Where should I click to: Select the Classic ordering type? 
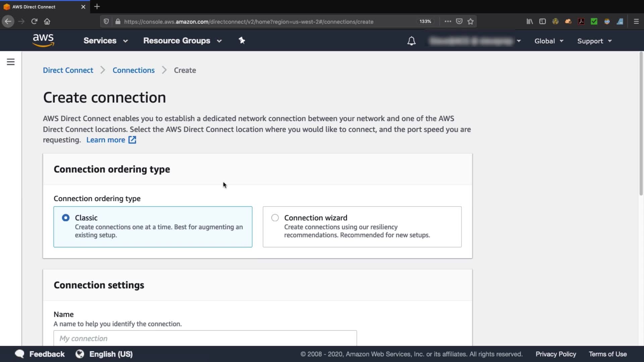pos(66,218)
